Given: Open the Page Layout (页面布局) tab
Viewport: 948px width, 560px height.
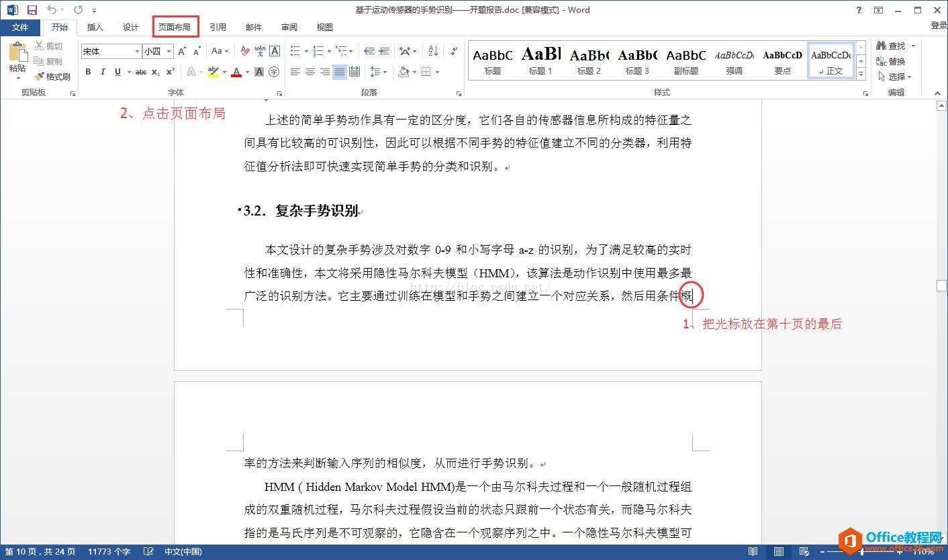Looking at the screenshot, I should [175, 27].
